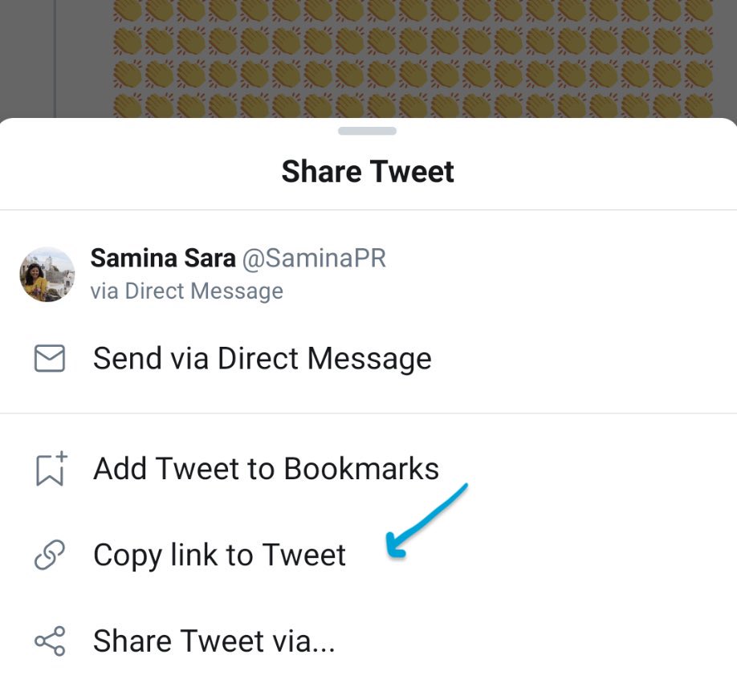The image size is (737, 700).
Task: Tap the envelope Direct Message icon
Action: pyautogui.click(x=50, y=359)
